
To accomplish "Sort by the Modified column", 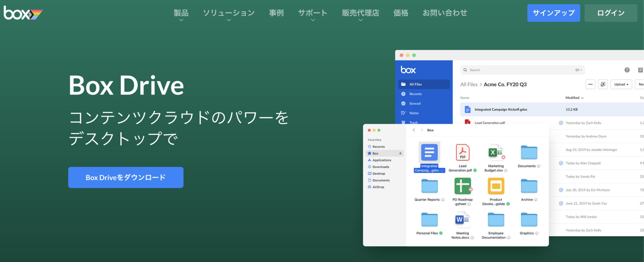I will tap(574, 98).
